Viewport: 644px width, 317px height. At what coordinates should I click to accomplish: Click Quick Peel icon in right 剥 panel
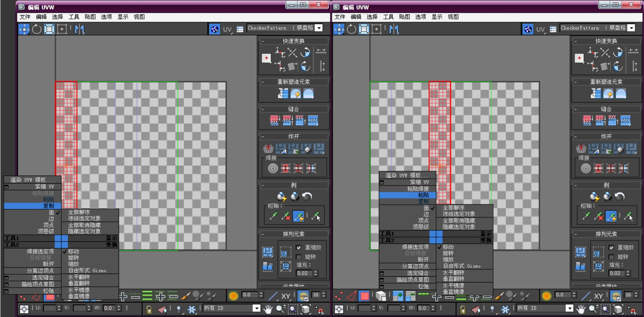point(595,197)
